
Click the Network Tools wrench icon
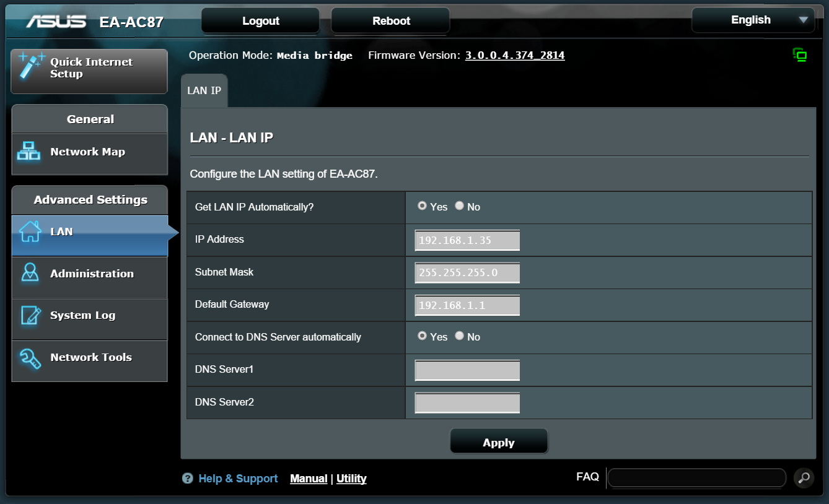tap(30, 357)
